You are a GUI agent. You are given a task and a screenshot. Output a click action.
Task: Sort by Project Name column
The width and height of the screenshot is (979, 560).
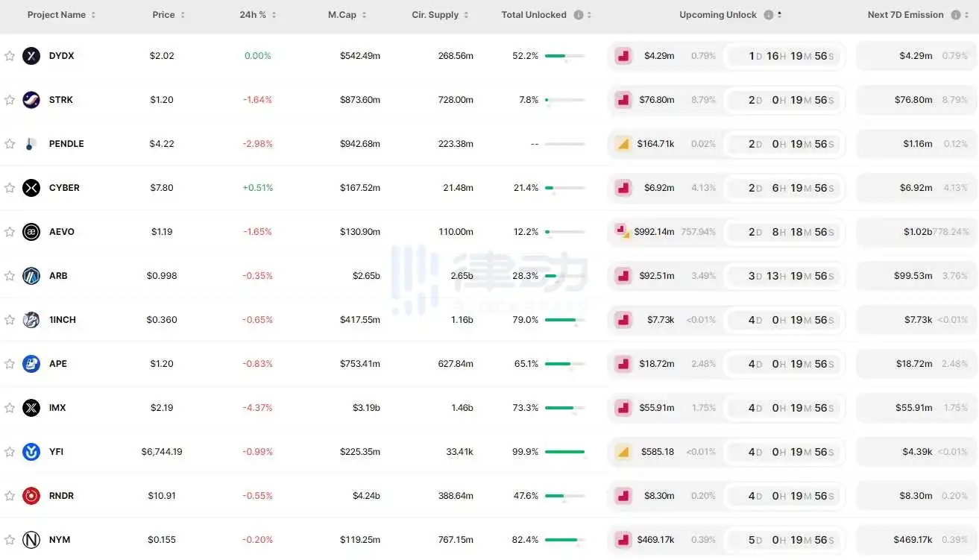[x=62, y=15]
